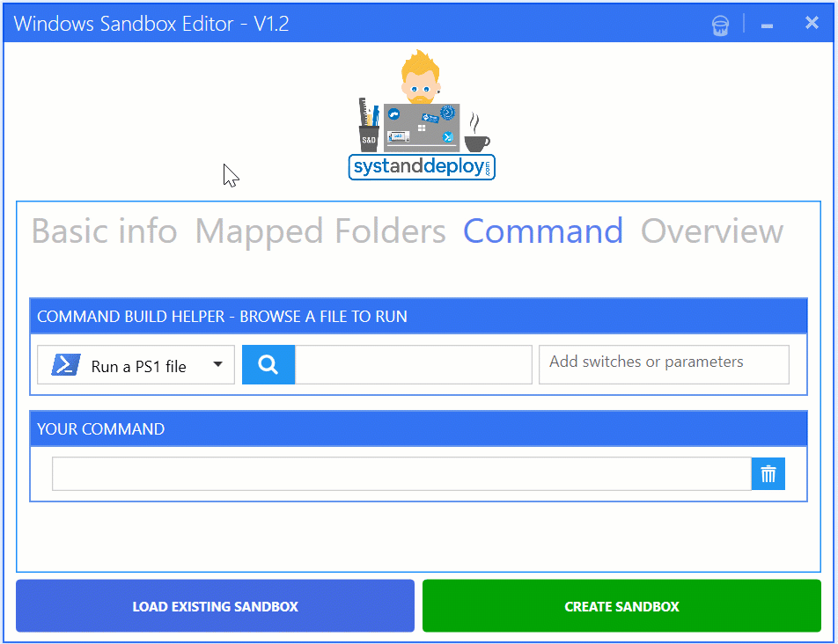Click the LOAD EXISTING SANDBOX button
The image size is (838, 644).
[x=215, y=606]
